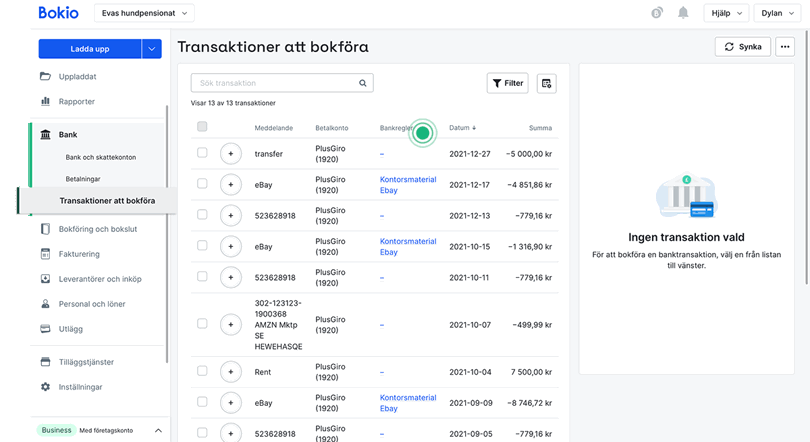
Task: Click the notification bell icon
Action: click(x=683, y=13)
